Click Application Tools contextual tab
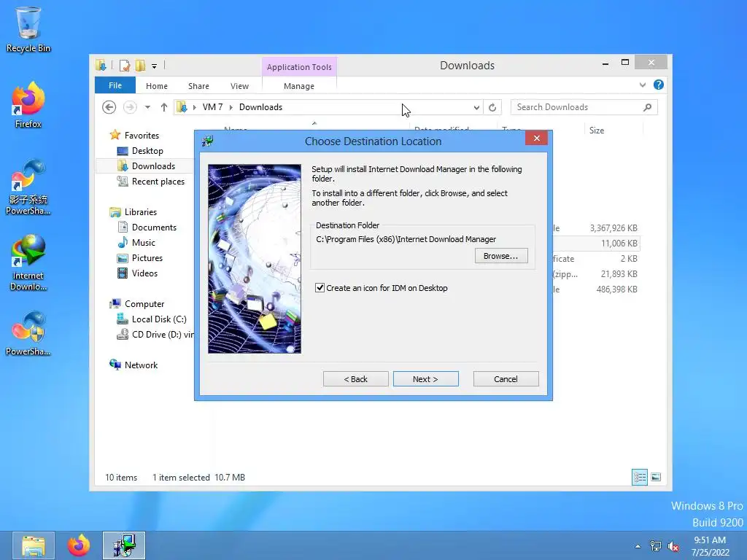 tap(299, 66)
